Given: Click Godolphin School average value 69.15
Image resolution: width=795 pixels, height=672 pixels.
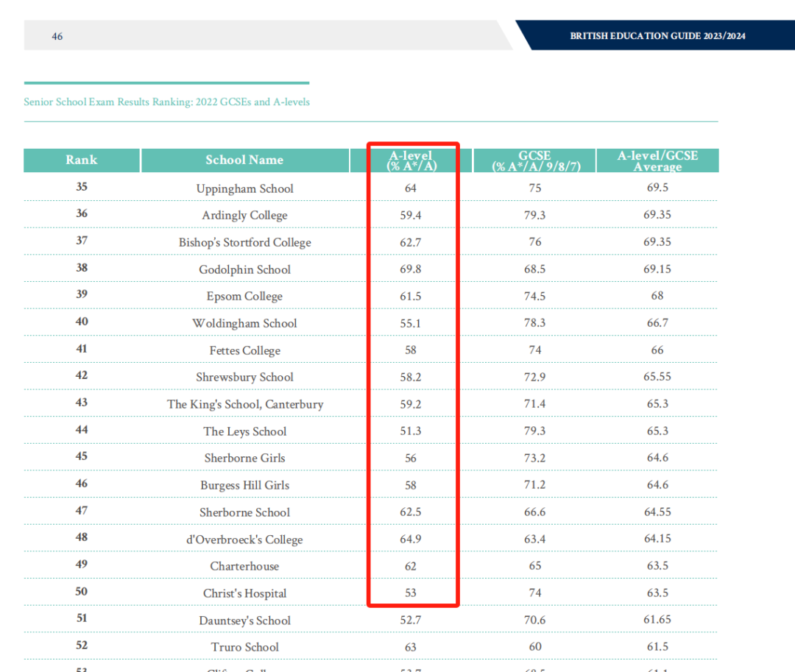Looking at the screenshot, I should click(657, 269).
